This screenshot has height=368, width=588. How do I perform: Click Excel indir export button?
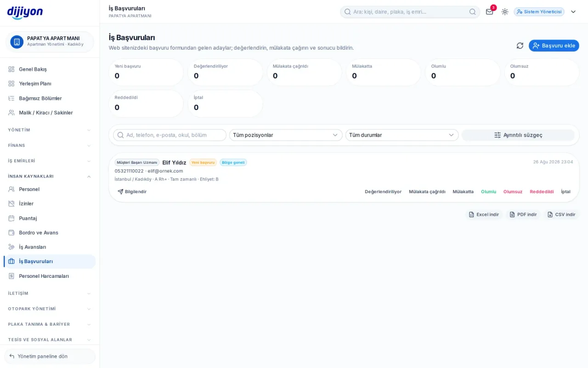coord(484,214)
